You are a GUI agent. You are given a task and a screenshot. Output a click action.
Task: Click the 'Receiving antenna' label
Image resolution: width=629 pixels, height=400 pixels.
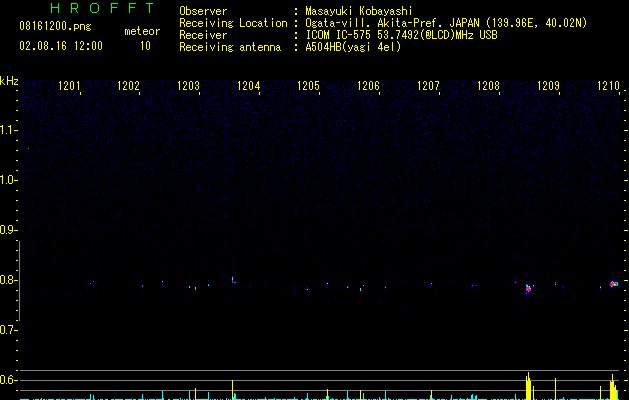point(230,47)
